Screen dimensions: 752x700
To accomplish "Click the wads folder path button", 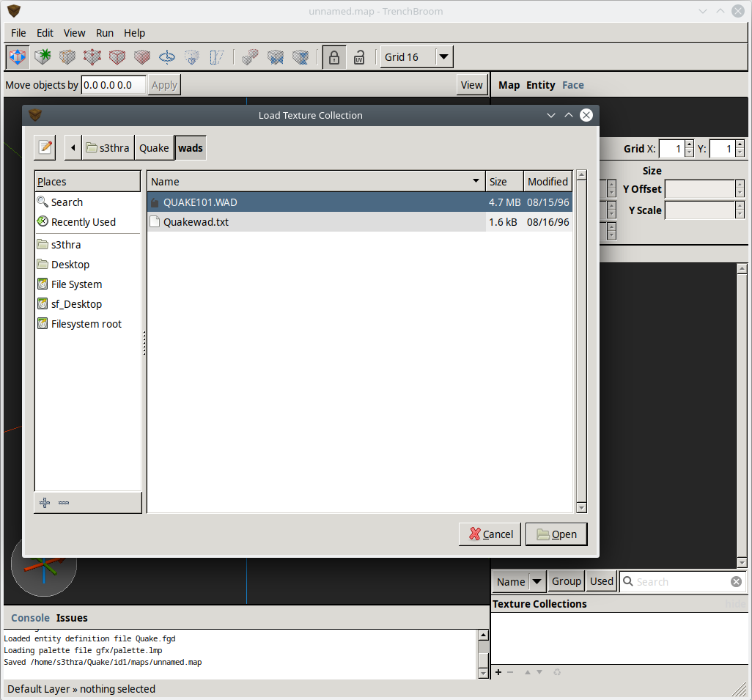I will [191, 148].
